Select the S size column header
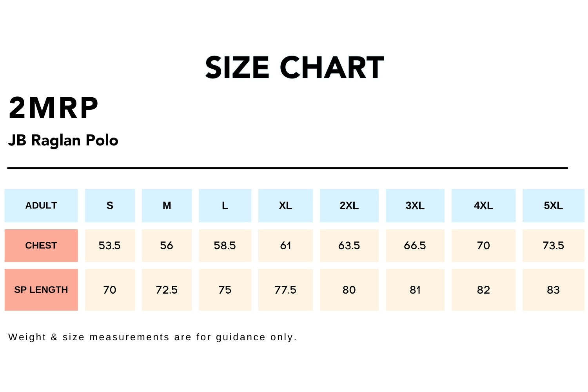588x392 pixels. pyautogui.click(x=110, y=205)
